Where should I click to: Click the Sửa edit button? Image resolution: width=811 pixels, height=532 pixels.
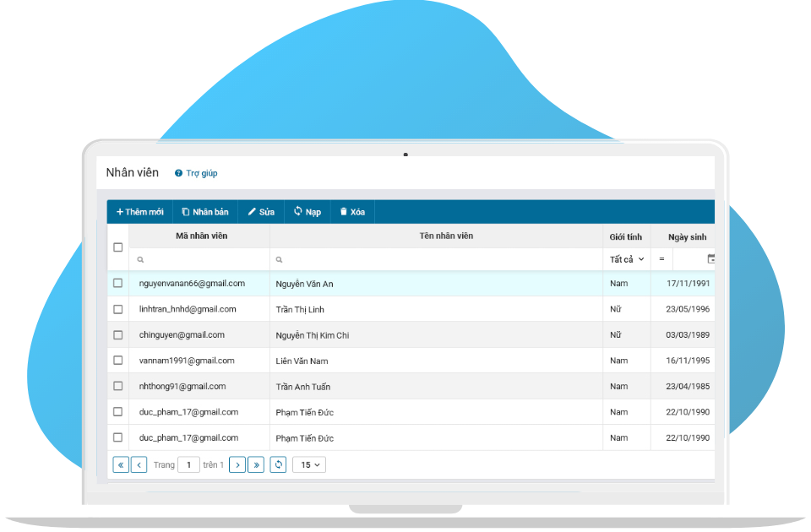pos(261,212)
